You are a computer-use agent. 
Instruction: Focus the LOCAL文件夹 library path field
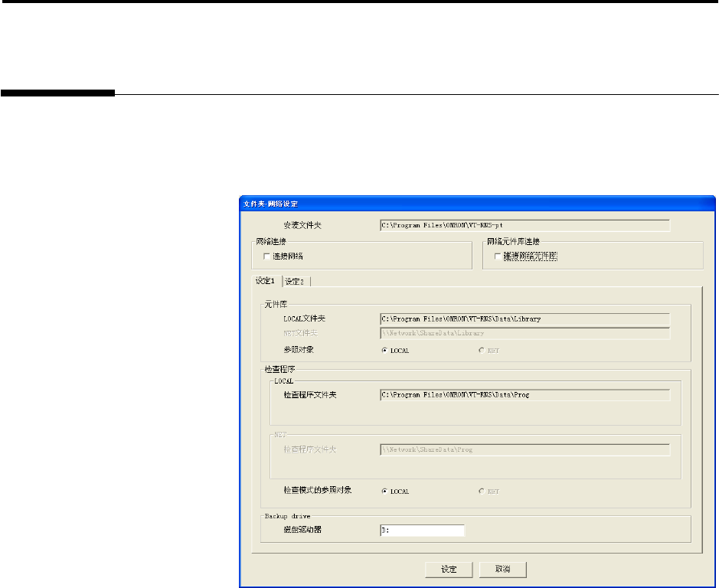pos(525,318)
